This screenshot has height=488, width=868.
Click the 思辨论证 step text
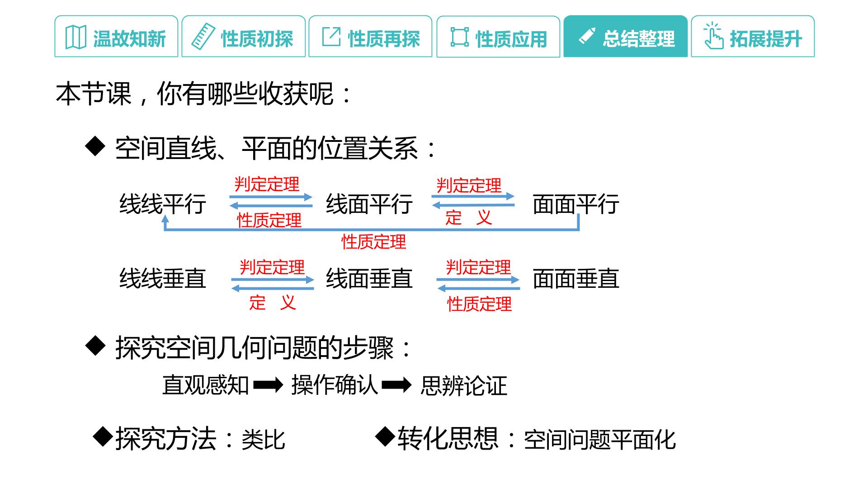click(x=464, y=386)
